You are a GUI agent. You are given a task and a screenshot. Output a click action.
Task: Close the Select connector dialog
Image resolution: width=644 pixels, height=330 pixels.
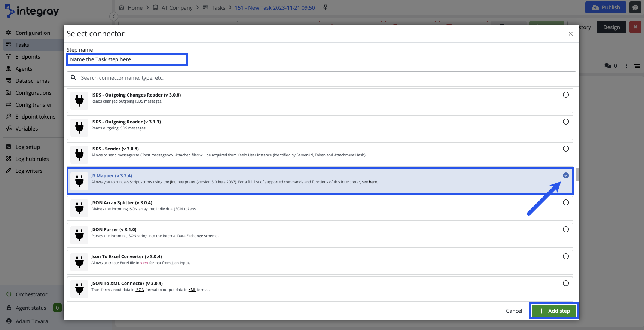click(570, 34)
